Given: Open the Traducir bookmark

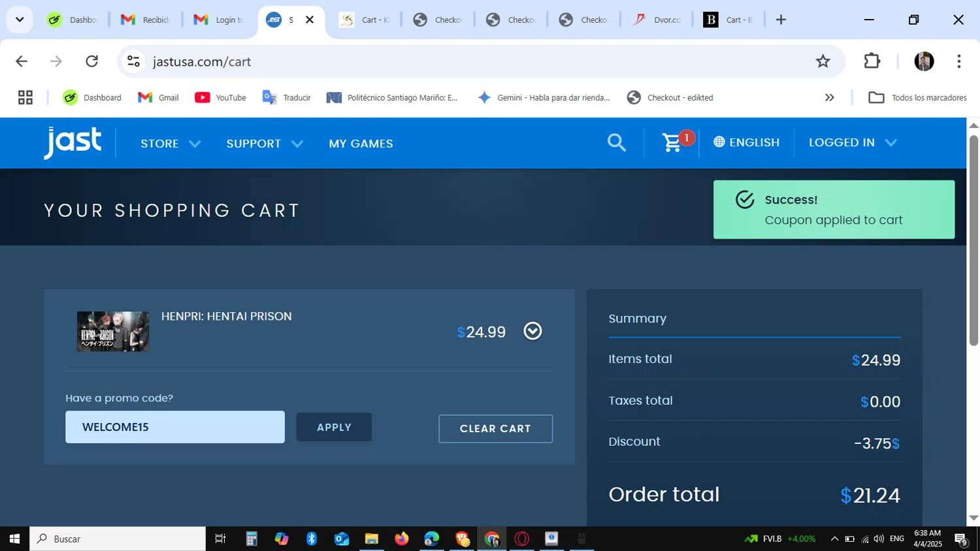Looking at the screenshot, I should coord(287,97).
